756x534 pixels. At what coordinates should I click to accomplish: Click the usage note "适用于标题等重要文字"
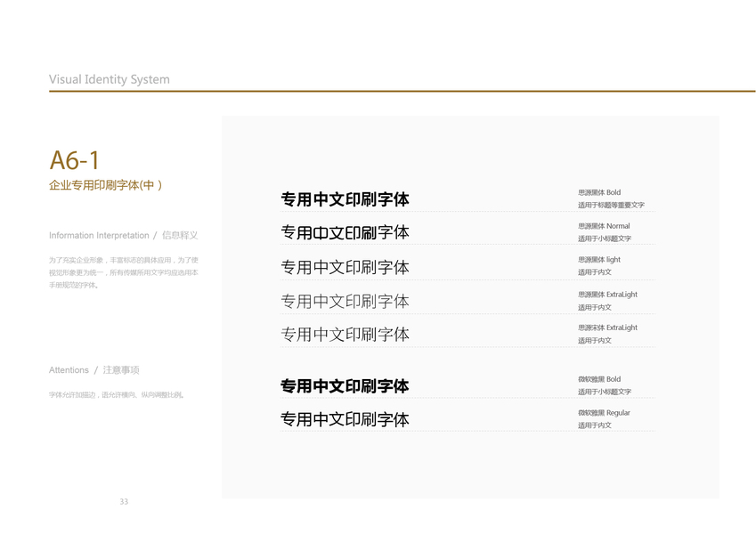[612, 205]
